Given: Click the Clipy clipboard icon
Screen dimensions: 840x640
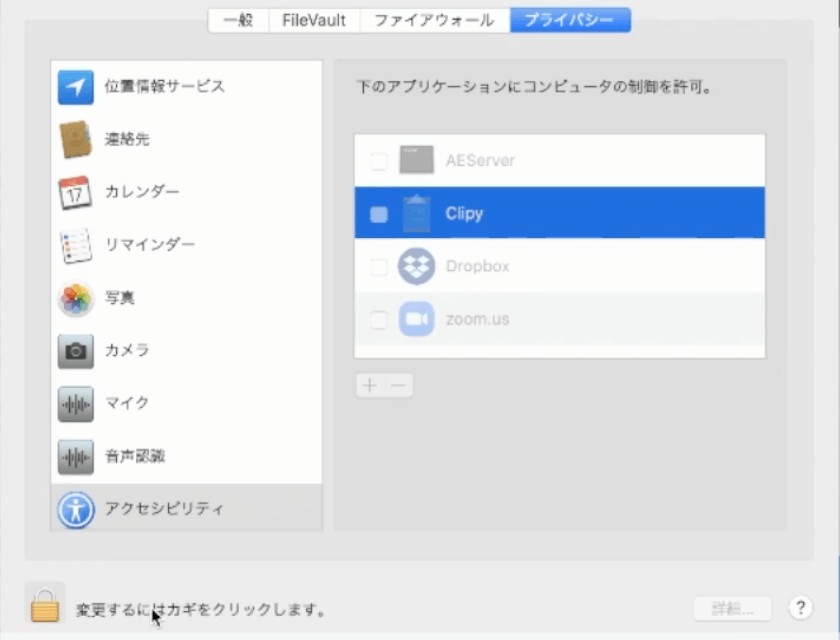Looking at the screenshot, I should tap(416, 214).
